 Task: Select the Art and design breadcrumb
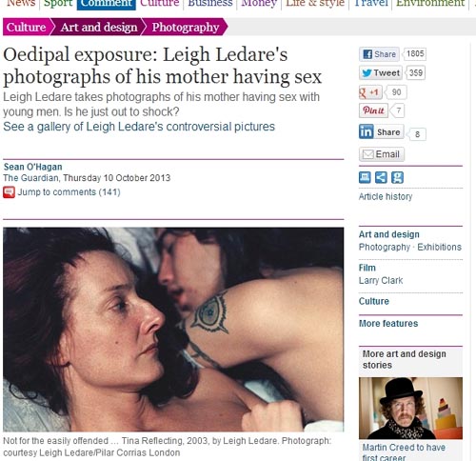(x=99, y=28)
